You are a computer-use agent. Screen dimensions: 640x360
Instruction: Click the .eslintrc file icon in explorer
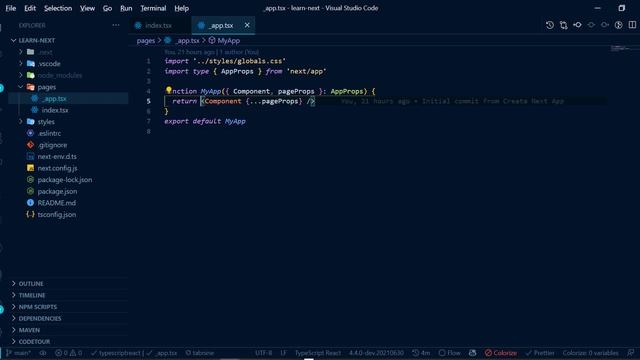point(30,133)
